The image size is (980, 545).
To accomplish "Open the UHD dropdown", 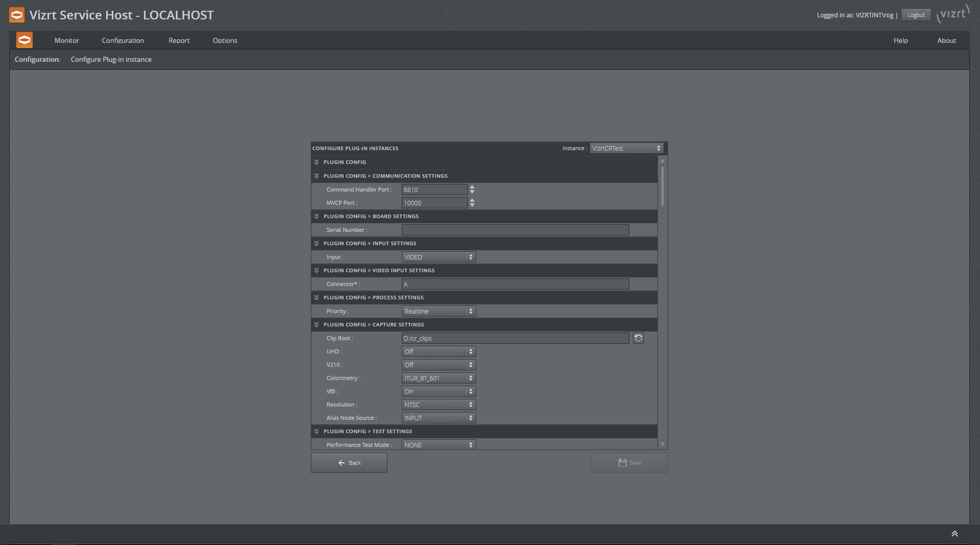I will tap(438, 351).
